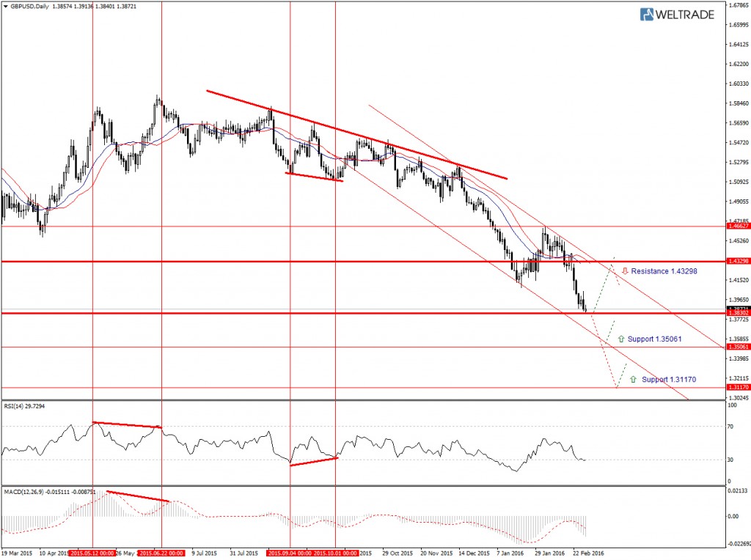Click the 22 Feb 2016 time axis label
The image size is (751, 560).
[x=589, y=553]
